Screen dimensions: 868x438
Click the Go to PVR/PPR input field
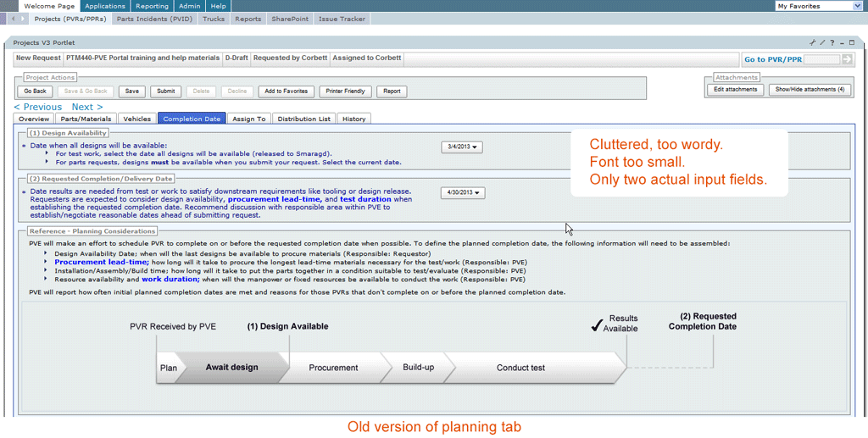(x=821, y=59)
